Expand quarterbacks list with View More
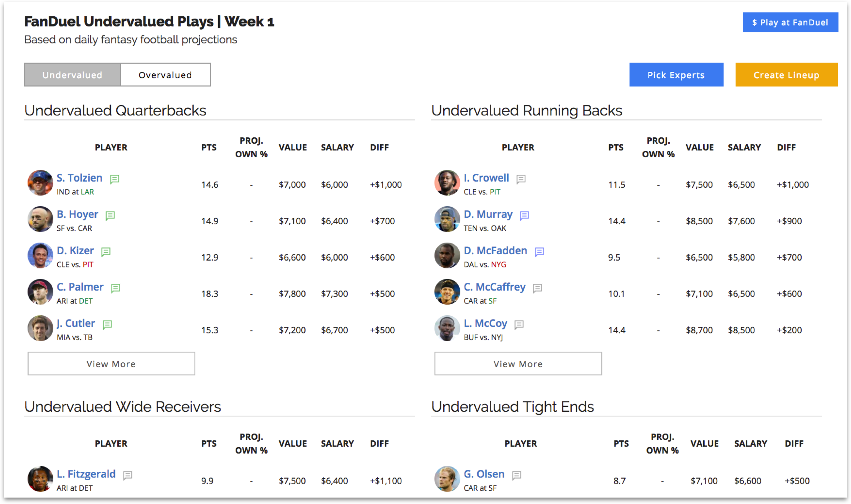The width and height of the screenshot is (851, 504). point(111,364)
